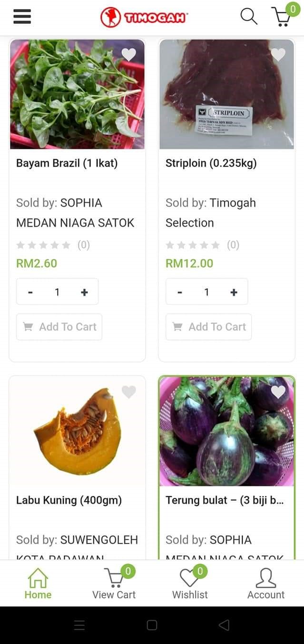304x644 pixels.
Task: Click the search magnifier icon
Action: (248, 16)
